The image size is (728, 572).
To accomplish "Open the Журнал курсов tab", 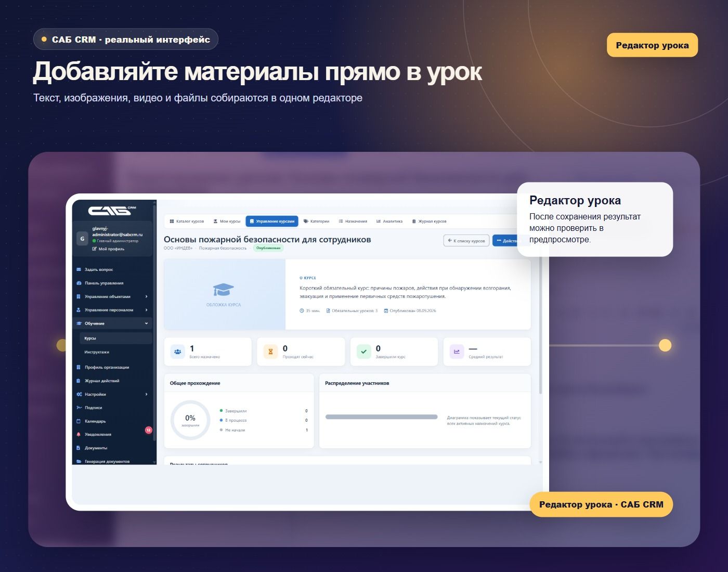I will pos(429,221).
